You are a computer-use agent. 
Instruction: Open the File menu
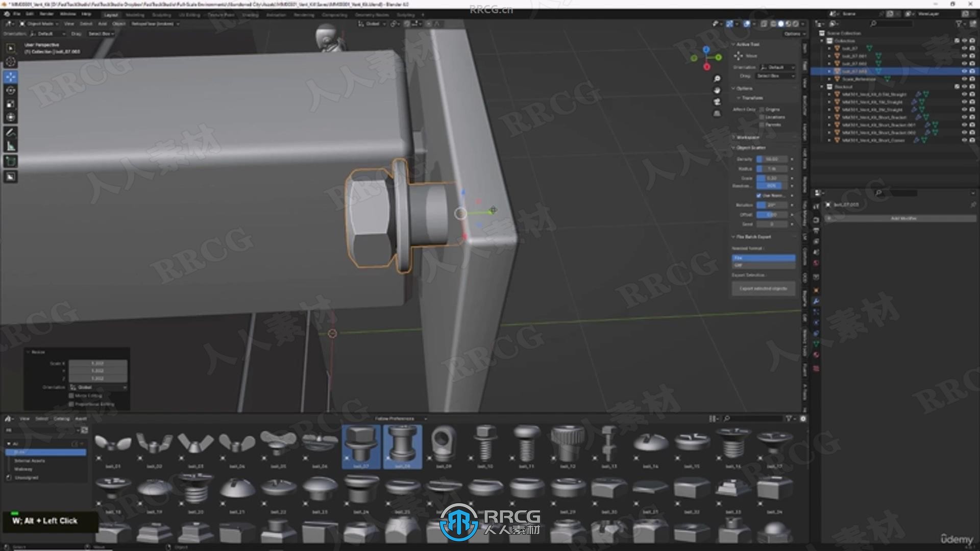pyautogui.click(x=16, y=14)
